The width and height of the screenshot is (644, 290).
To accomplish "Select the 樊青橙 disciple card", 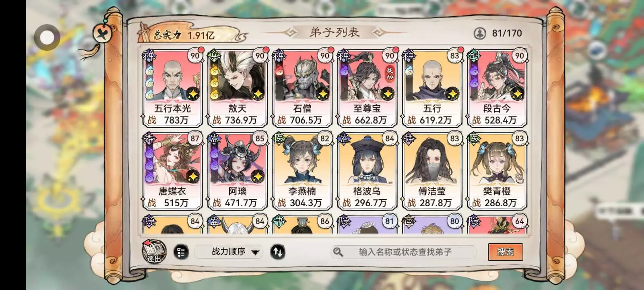I will [x=497, y=171].
